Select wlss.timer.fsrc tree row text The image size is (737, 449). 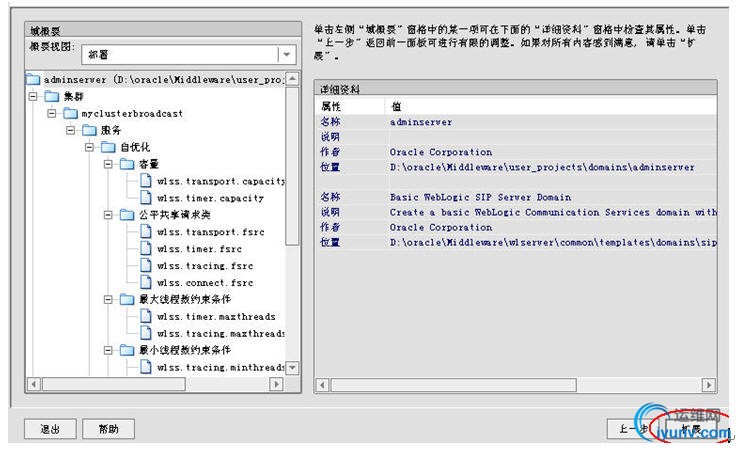point(199,249)
